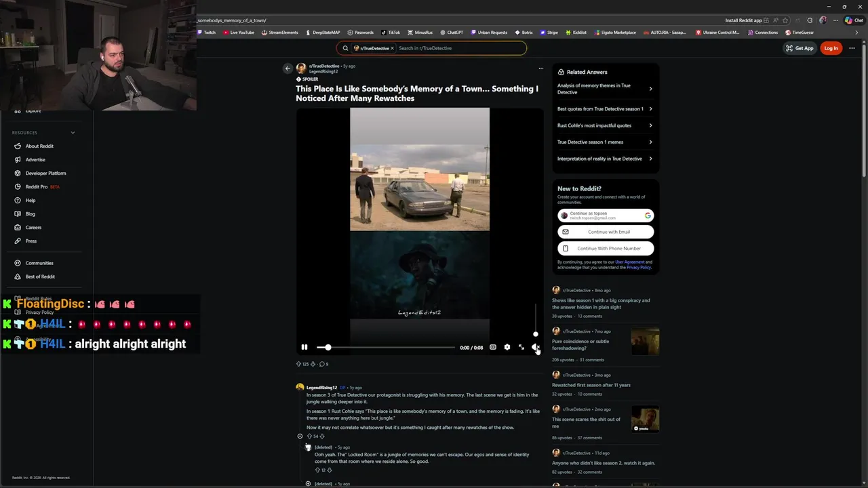The width and height of the screenshot is (868, 488).
Task: Open the DeepStateMAP bookmark
Action: pos(323,33)
